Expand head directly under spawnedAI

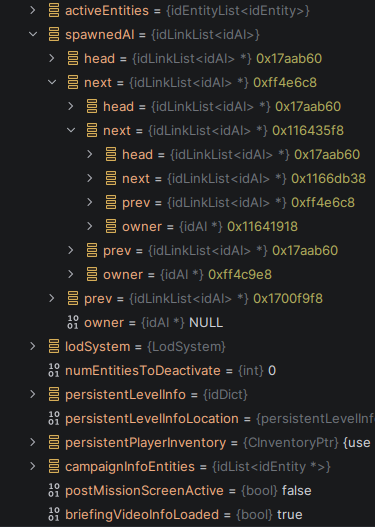coord(52,58)
